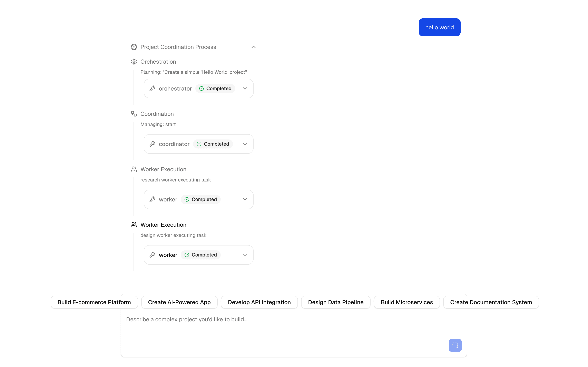Expand the orchestrator tool details chevron

click(245, 88)
